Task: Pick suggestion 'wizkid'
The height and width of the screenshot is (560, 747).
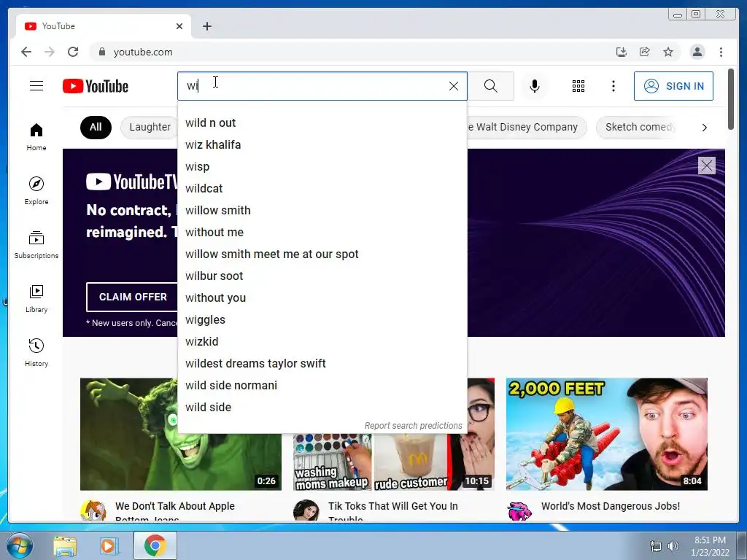Action: point(322,342)
